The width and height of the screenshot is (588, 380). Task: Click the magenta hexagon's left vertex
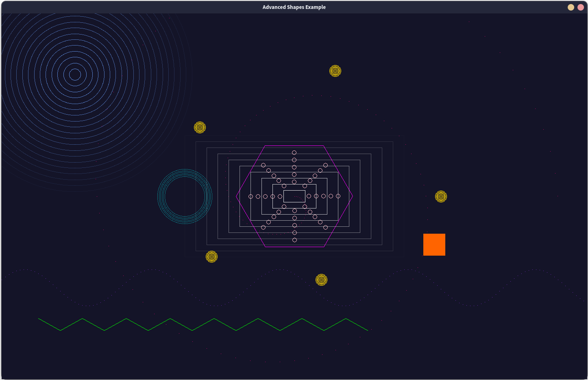click(x=236, y=196)
